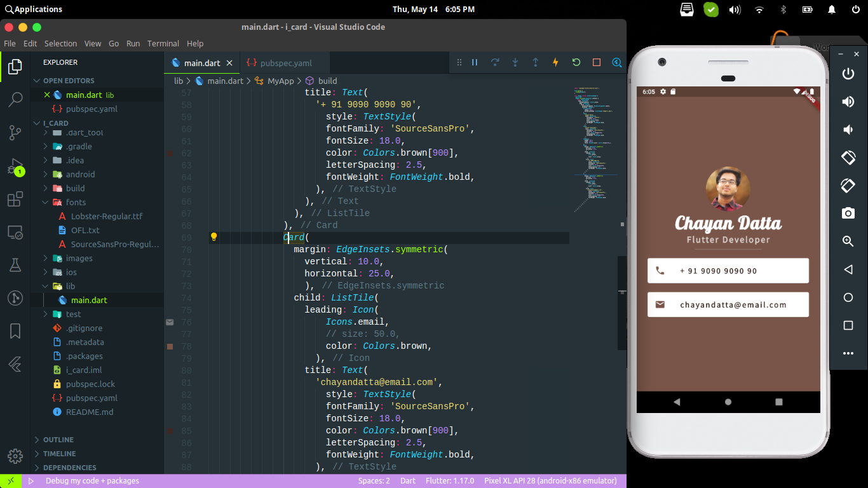This screenshot has height=488, width=868.
Task: Raise the emulator volume
Action: pos(848,102)
